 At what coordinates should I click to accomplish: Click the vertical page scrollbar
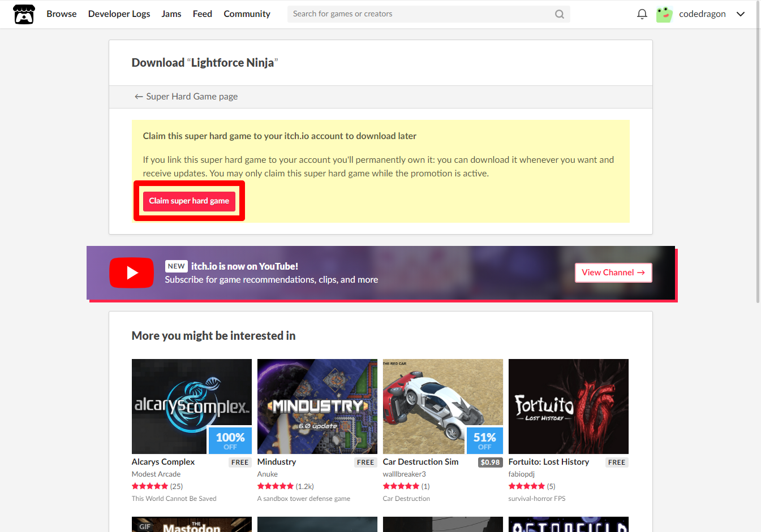point(758,153)
